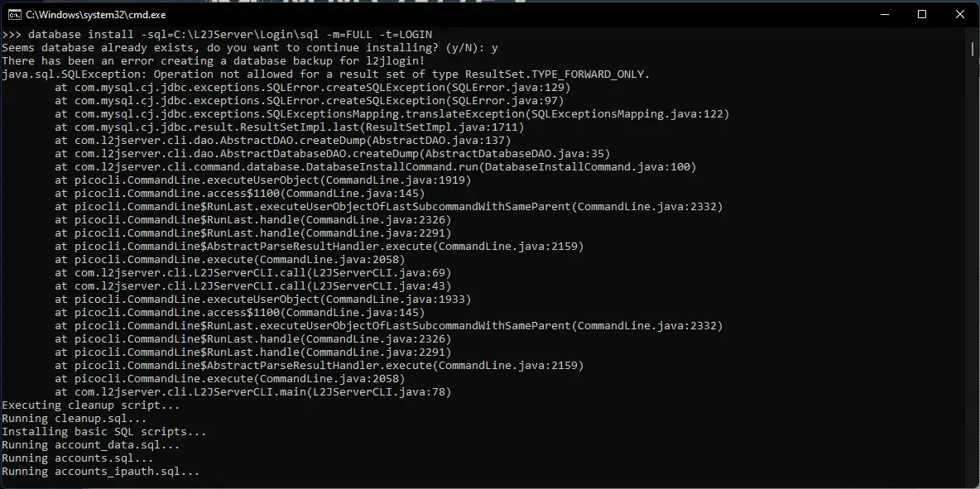
Task: Click the java.sql.SQLException error line
Action: [326, 74]
